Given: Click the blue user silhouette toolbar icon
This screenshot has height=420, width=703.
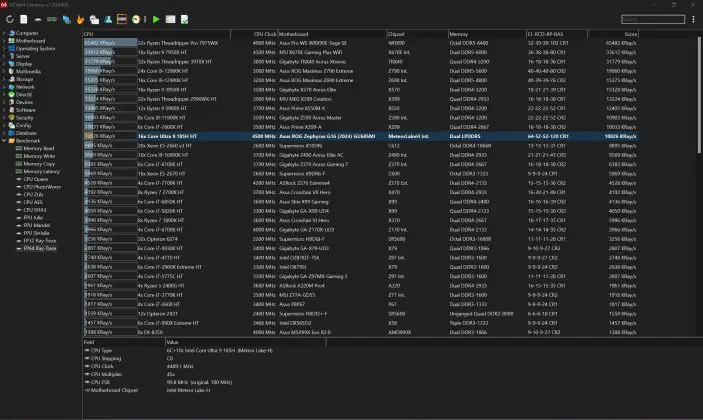Looking at the screenshot, I should coord(108,19).
